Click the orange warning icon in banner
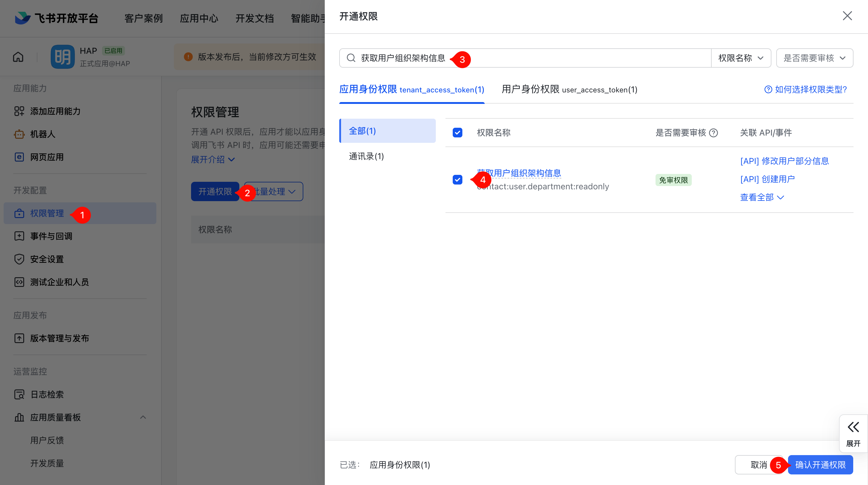Image resolution: width=868 pixels, height=485 pixels. [188, 57]
